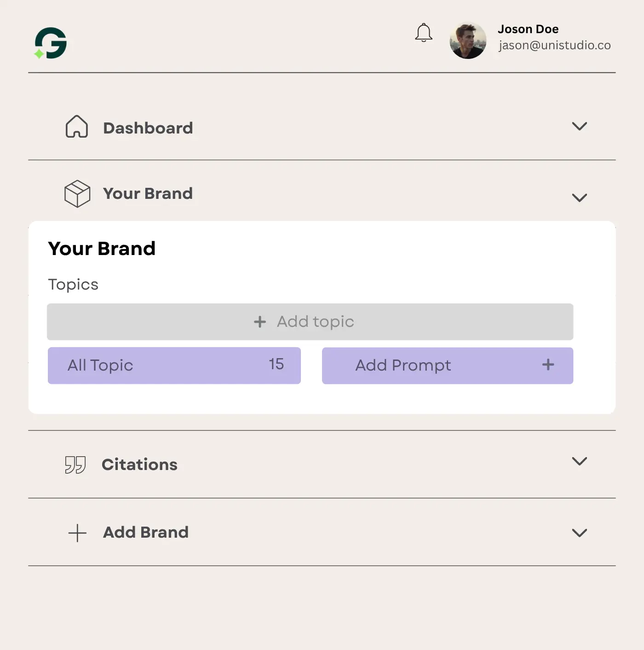The width and height of the screenshot is (644, 650).
Task: Click the Dashboard home icon
Action: pyautogui.click(x=77, y=127)
